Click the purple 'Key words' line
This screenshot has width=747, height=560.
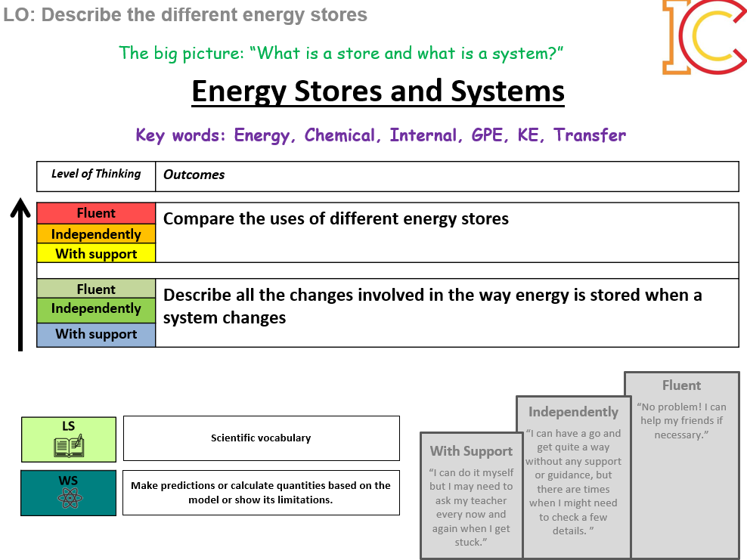(378, 135)
